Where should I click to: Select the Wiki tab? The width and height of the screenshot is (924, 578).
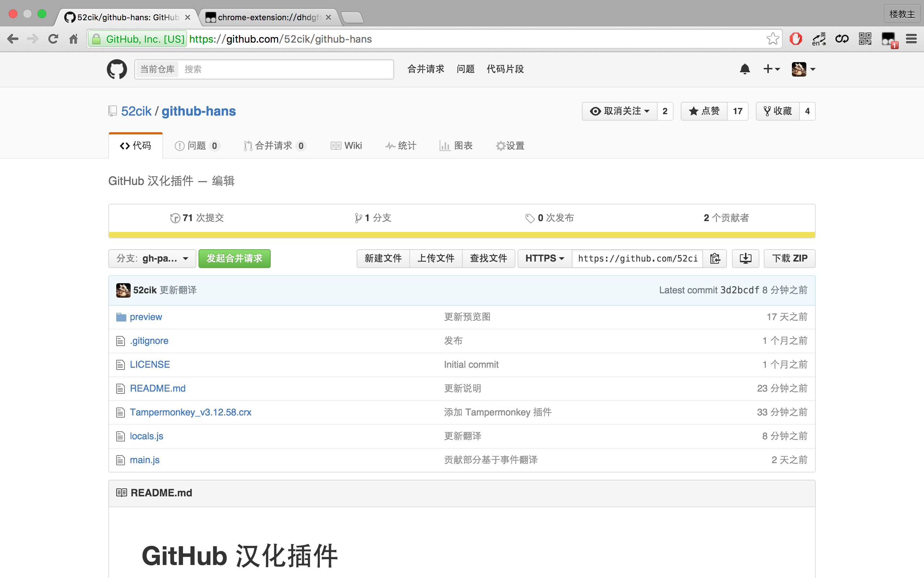click(x=346, y=146)
